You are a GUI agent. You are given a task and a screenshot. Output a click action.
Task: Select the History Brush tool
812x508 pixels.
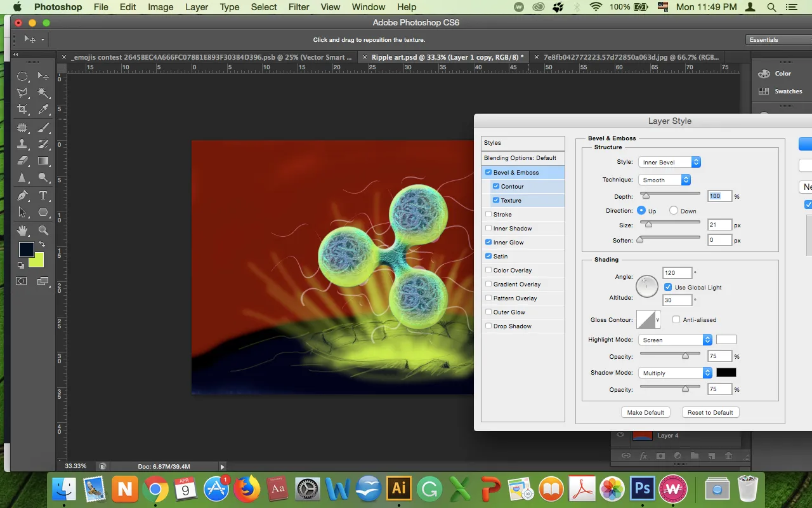click(x=43, y=144)
